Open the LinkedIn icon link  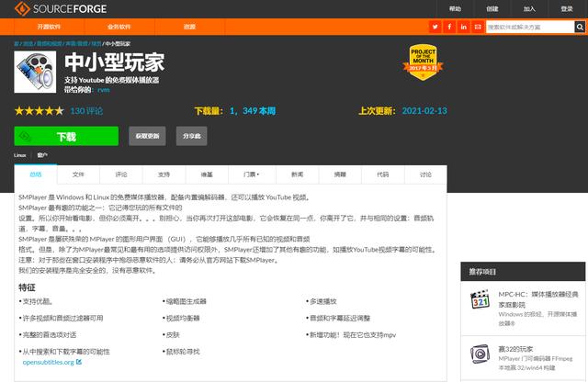(463, 27)
